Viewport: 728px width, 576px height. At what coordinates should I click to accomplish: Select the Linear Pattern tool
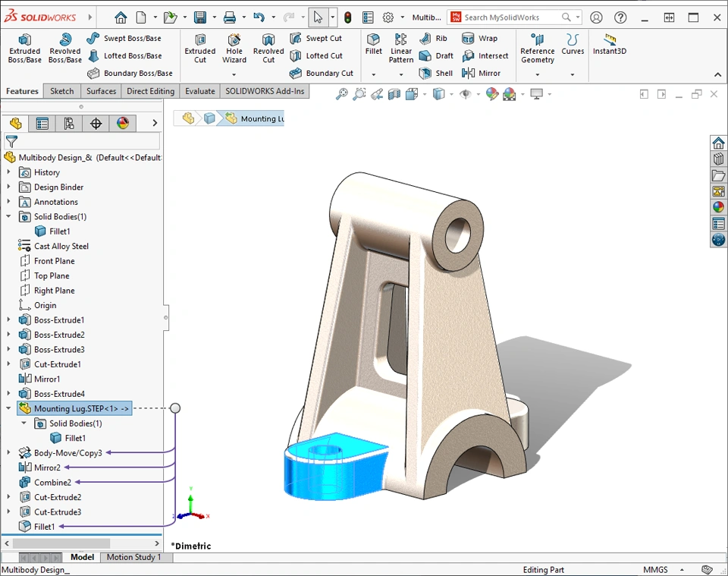point(401,49)
